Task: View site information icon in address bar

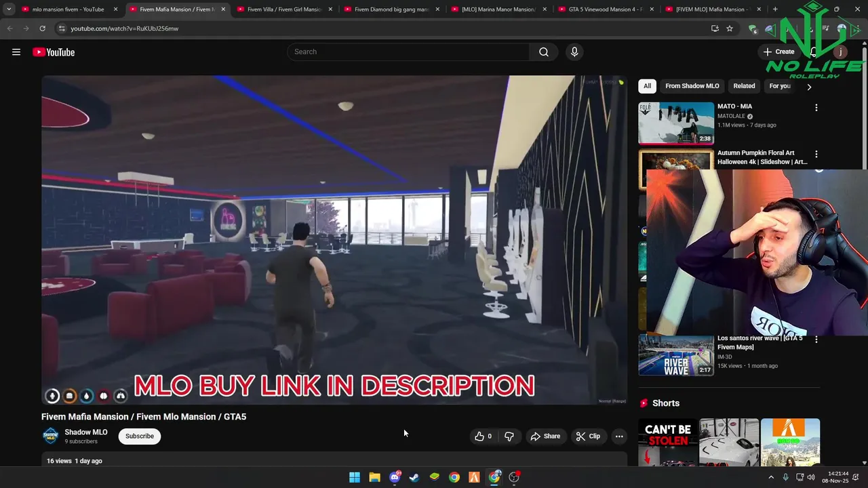Action: 62,28
